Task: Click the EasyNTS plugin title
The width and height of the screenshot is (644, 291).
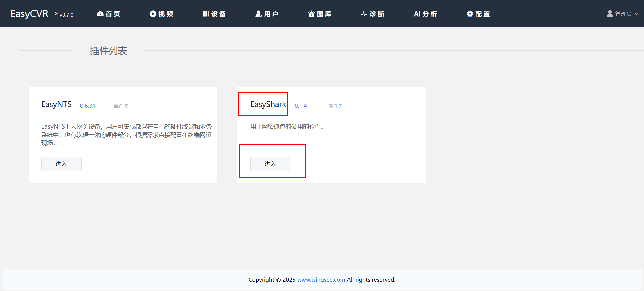Action: pyautogui.click(x=56, y=104)
